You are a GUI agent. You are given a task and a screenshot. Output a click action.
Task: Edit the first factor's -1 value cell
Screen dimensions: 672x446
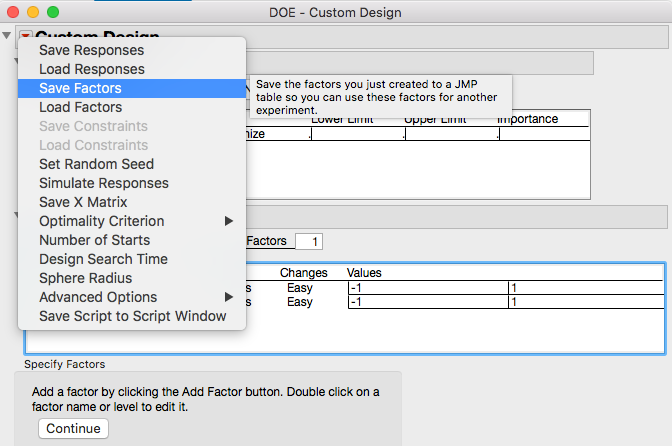click(426, 288)
